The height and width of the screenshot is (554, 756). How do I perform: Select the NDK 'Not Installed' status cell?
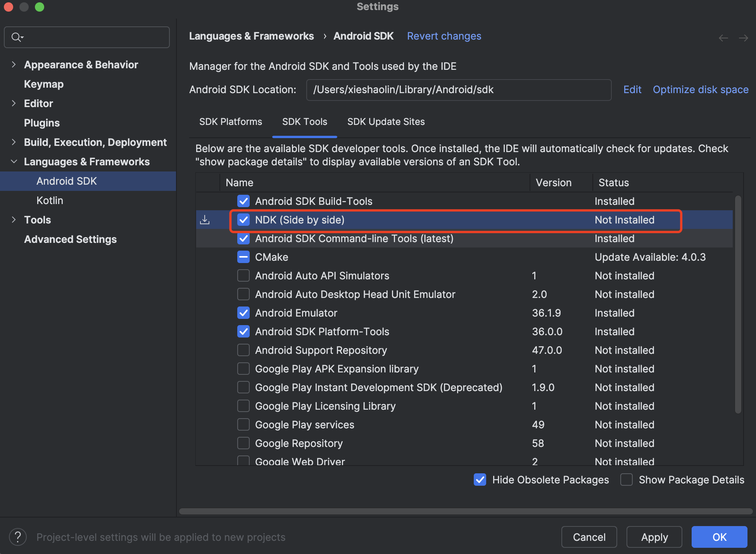[625, 220]
